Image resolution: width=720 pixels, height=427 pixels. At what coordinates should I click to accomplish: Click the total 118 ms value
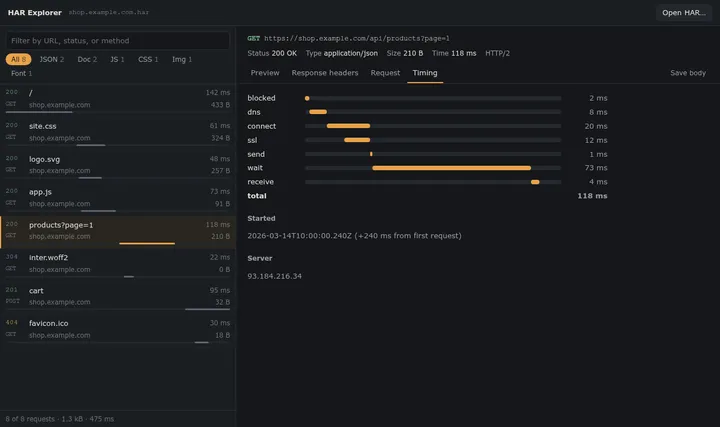[592, 196]
